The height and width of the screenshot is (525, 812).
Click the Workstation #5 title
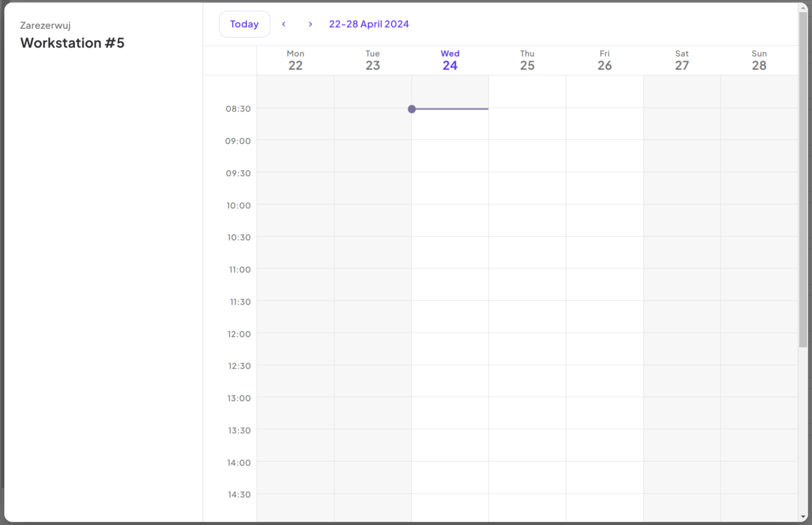pyautogui.click(x=72, y=43)
